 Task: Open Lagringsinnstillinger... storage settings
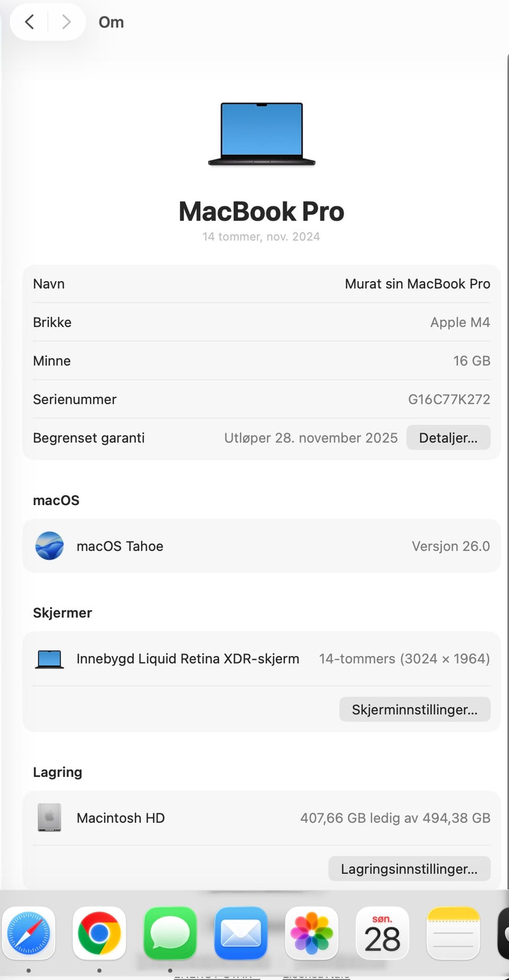pos(409,869)
